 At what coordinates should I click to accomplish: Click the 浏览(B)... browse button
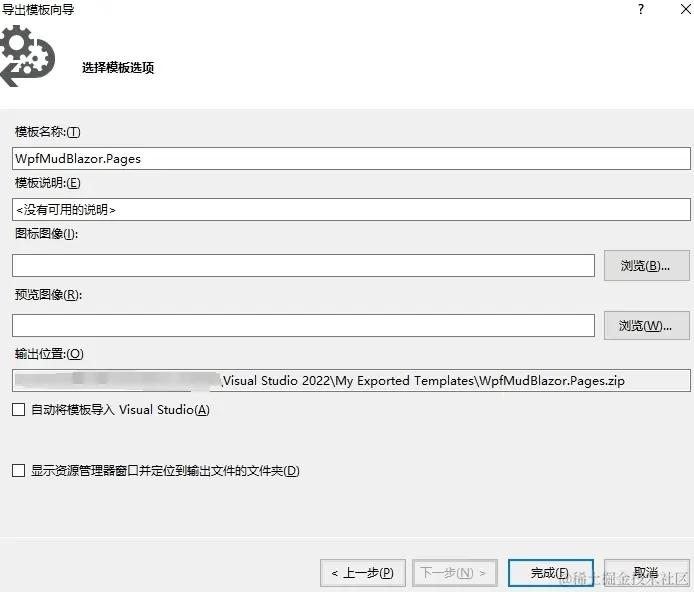647,265
